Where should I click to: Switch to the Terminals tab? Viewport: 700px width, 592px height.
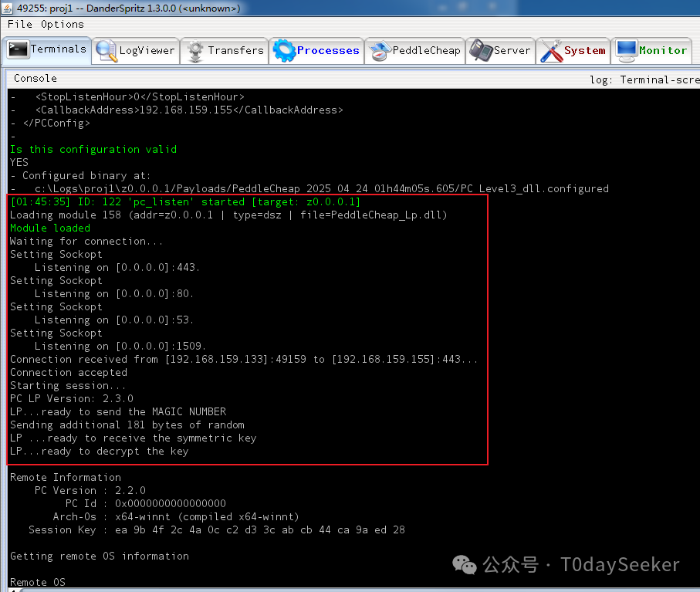coord(47,49)
